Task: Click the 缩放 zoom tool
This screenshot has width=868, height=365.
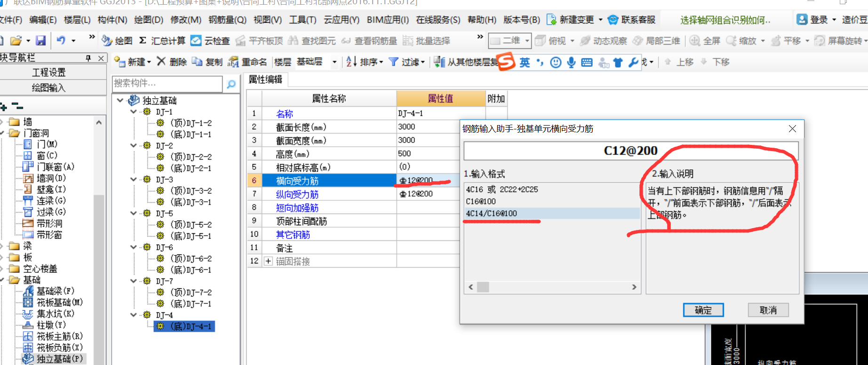Action: click(x=741, y=41)
